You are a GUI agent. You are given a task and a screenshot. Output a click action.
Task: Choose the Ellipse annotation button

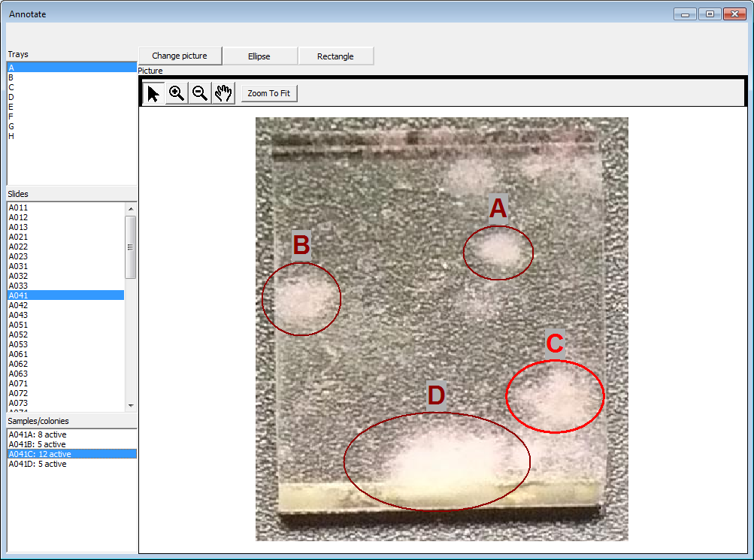coord(259,56)
